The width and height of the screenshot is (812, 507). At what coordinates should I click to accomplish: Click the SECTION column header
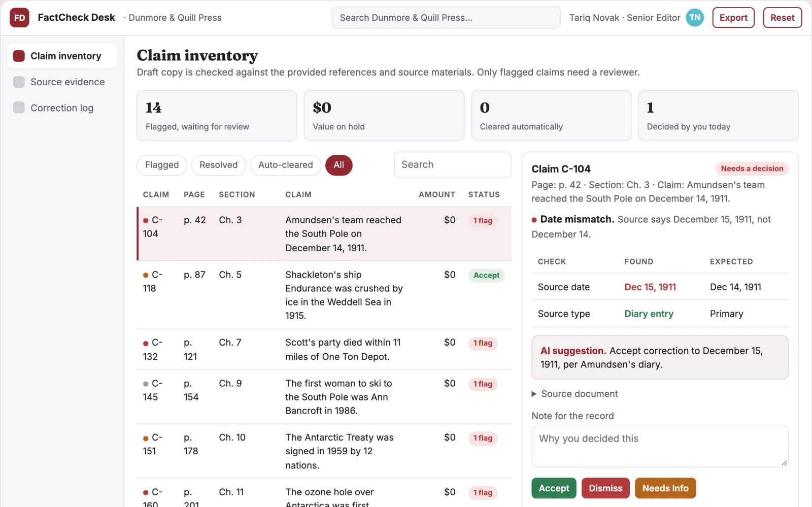click(x=237, y=194)
